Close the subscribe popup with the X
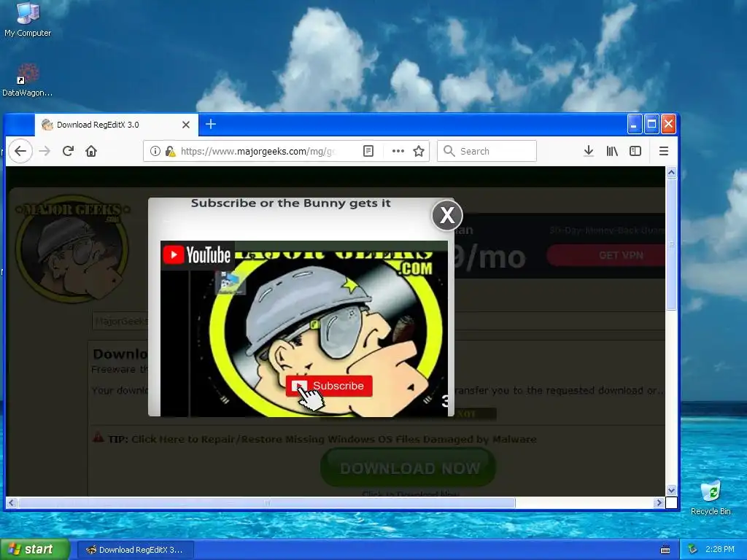Viewport: 747px width, 560px height. click(x=447, y=215)
